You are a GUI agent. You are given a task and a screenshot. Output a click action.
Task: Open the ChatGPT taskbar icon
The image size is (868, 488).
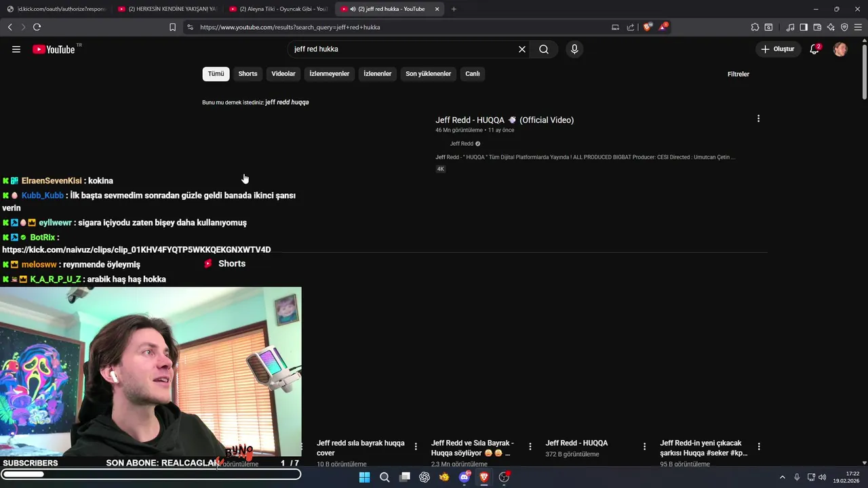pos(425,477)
